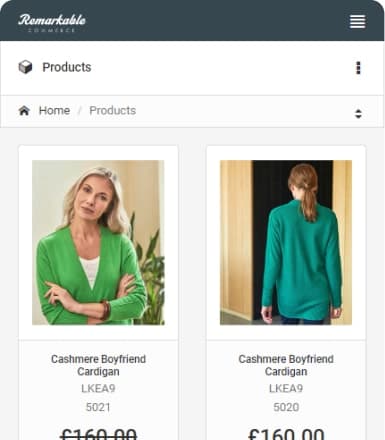Screen dimensions: 385x440
Task: Select the Products breadcrumb item
Action: click(113, 110)
